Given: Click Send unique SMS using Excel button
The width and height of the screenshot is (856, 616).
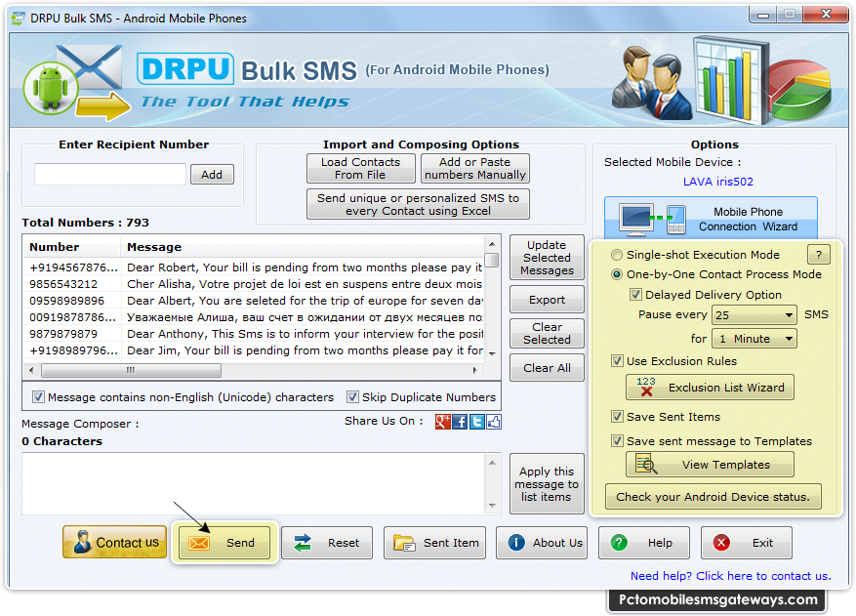Looking at the screenshot, I should 418,204.
